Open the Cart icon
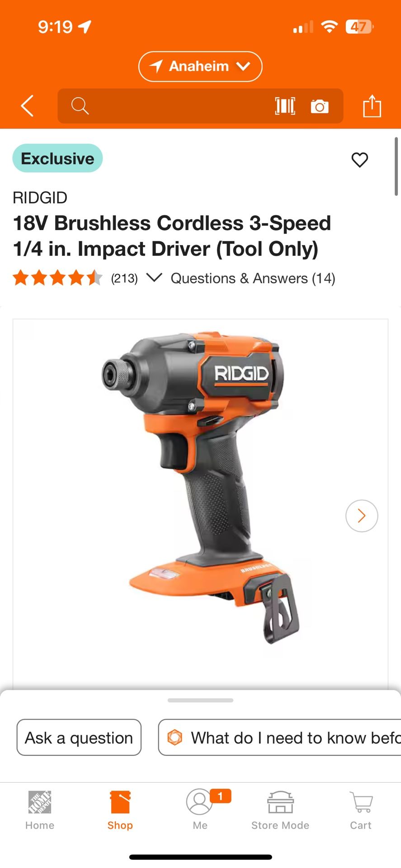The height and width of the screenshot is (868, 401). tap(361, 810)
